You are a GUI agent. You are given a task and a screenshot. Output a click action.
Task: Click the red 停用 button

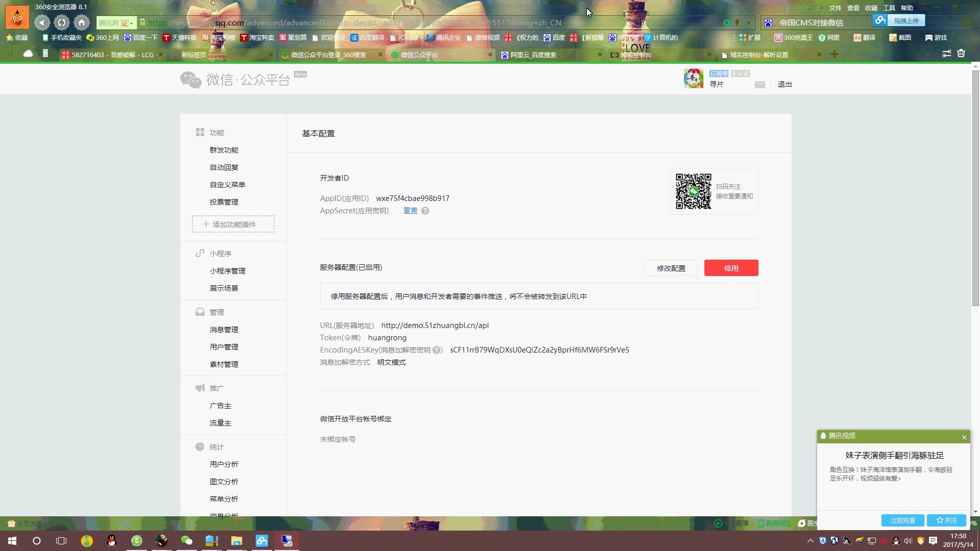[x=731, y=268]
